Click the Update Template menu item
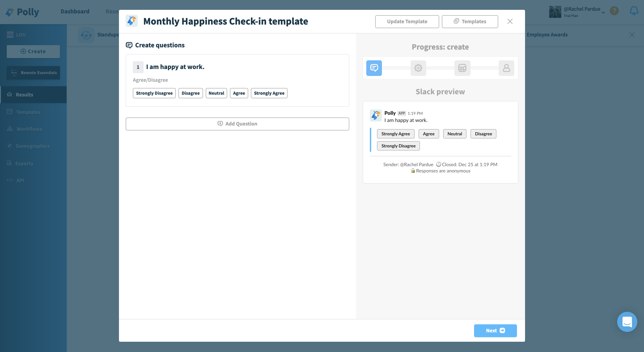This screenshot has width=644, height=352. click(x=407, y=21)
